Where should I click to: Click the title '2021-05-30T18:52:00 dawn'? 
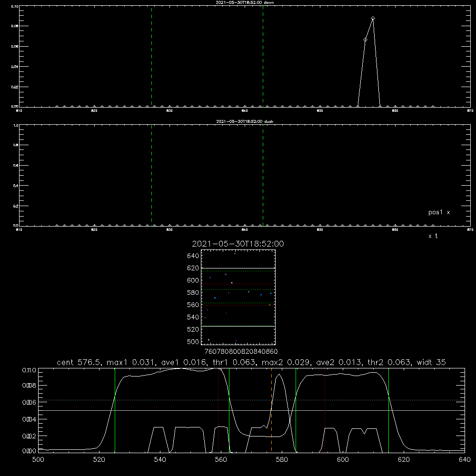(x=245, y=2)
